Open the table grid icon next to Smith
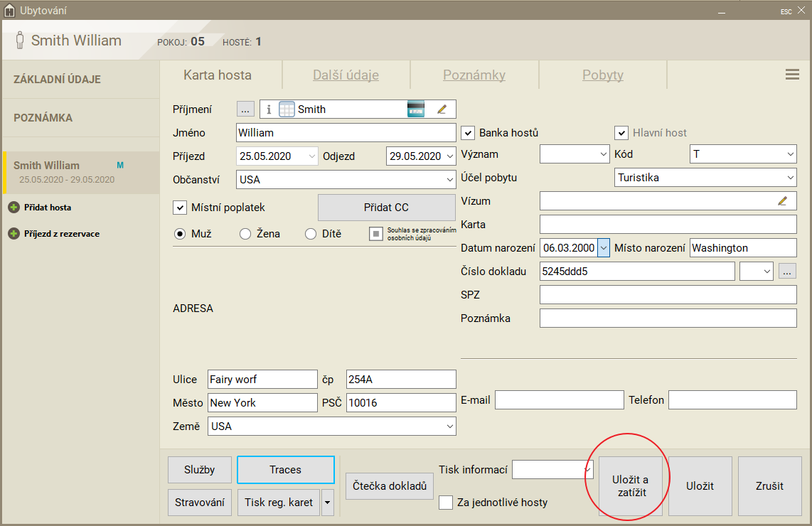Viewport: 812px width, 526px height. 287,109
